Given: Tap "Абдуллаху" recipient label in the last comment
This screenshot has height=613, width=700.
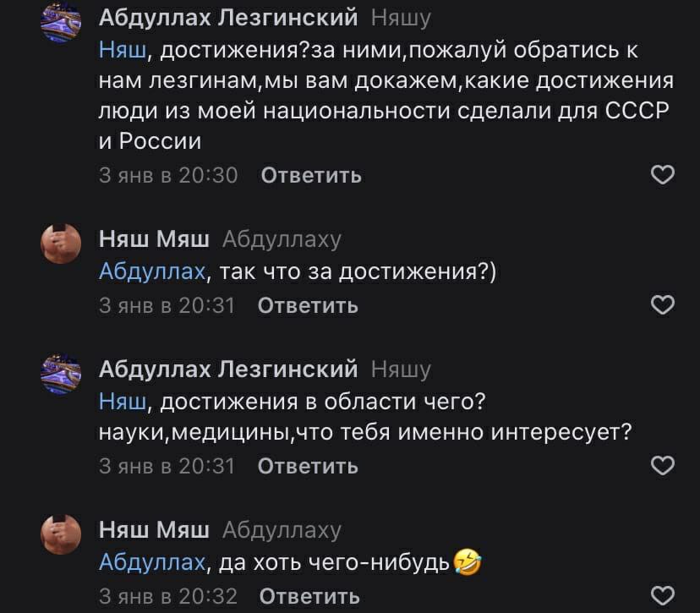Looking at the screenshot, I should 282,530.
